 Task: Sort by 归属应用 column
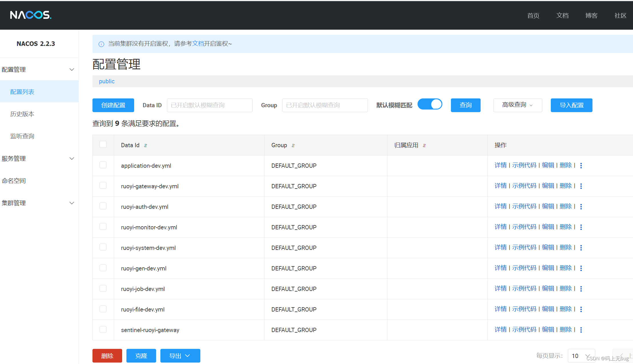pyautogui.click(x=424, y=145)
